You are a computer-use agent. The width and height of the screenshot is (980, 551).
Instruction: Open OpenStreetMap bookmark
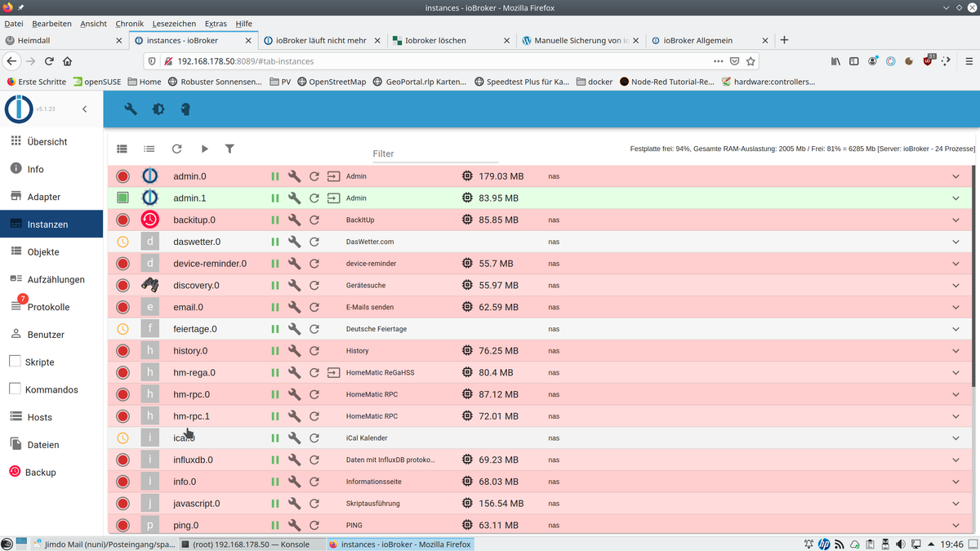[x=332, y=82]
